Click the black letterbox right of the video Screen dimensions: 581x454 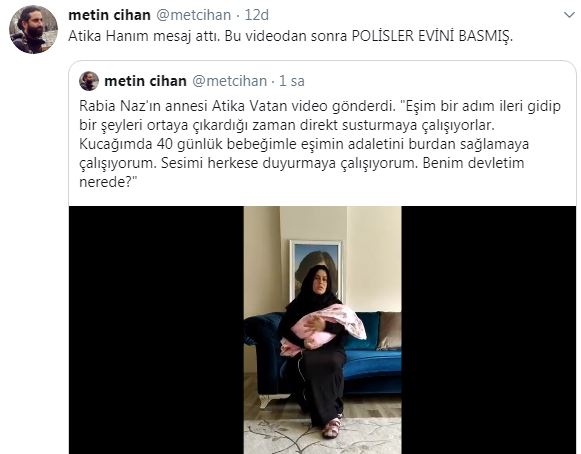[x=489, y=330]
